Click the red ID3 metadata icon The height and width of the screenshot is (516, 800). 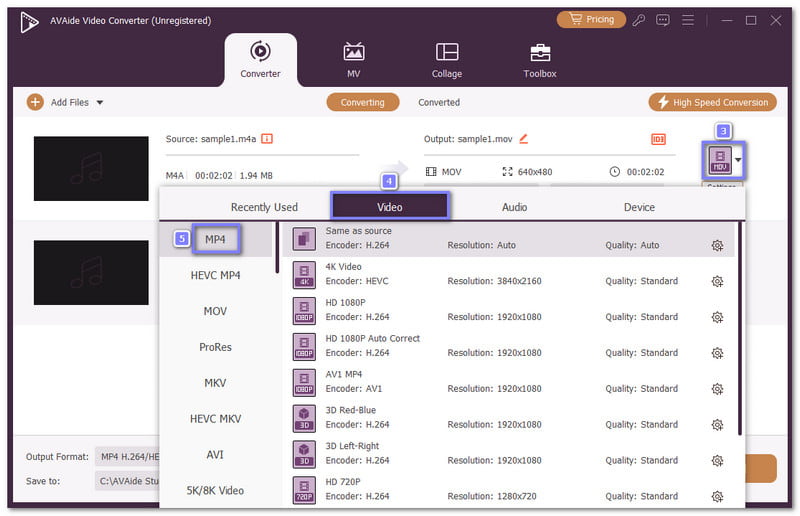(x=658, y=139)
